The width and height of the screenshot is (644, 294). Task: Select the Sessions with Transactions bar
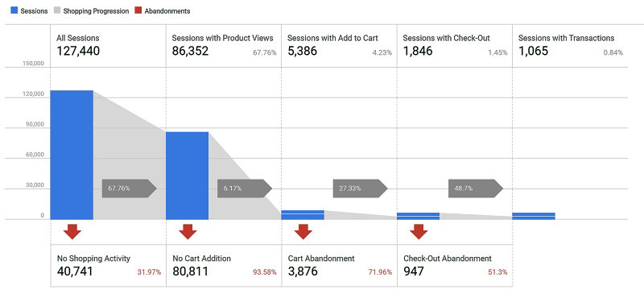click(x=534, y=217)
